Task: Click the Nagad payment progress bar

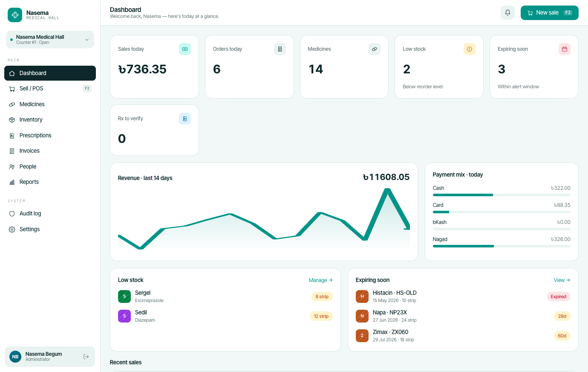Action: [x=502, y=246]
